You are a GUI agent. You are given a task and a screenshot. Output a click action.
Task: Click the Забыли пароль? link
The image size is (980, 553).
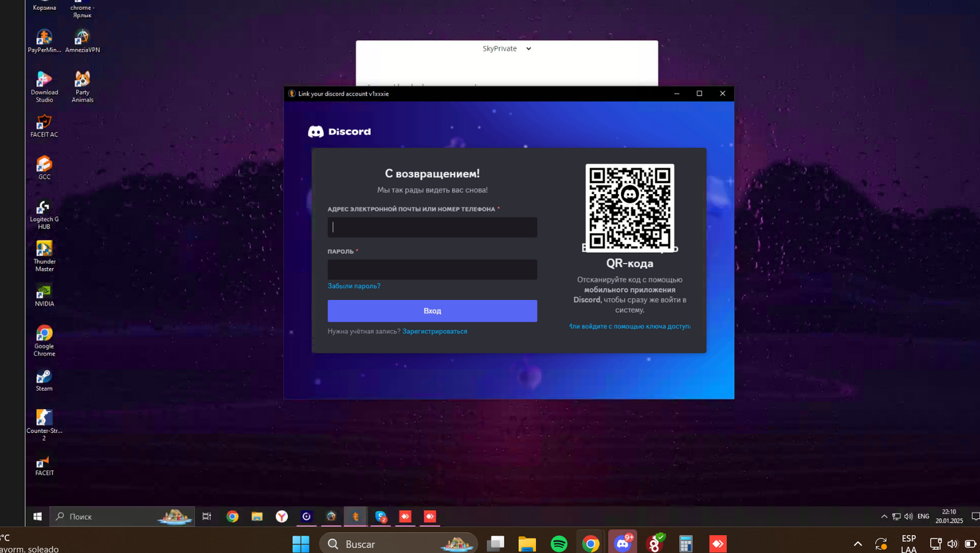tap(354, 286)
